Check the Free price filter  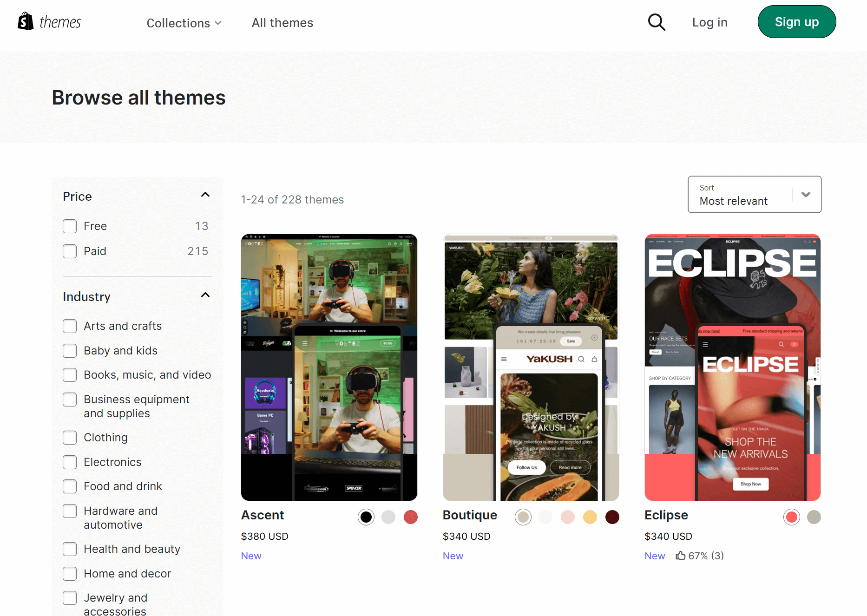click(70, 226)
